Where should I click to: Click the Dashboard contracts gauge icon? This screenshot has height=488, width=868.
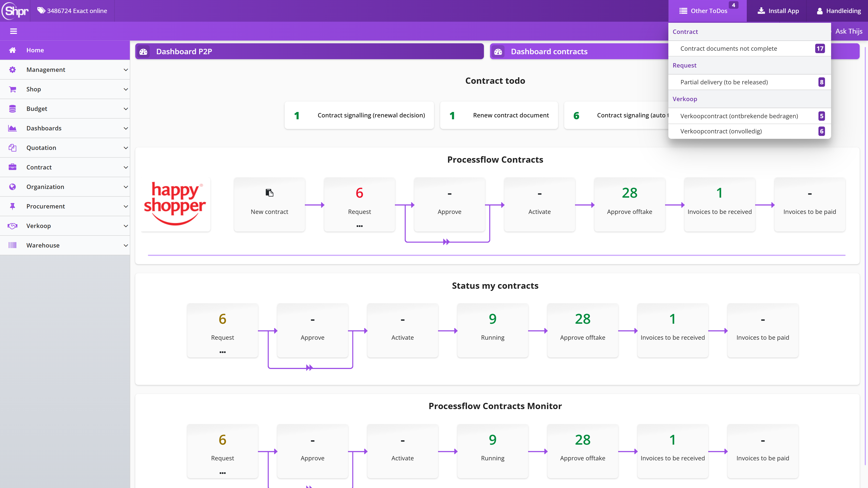click(x=498, y=52)
